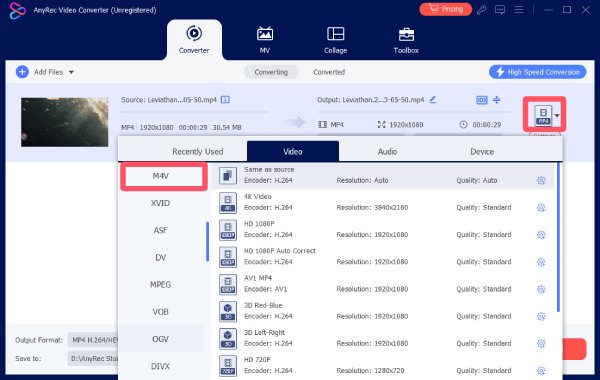The width and height of the screenshot is (600, 380).
Task: Choose ASF in the format list
Action: pyautogui.click(x=160, y=230)
